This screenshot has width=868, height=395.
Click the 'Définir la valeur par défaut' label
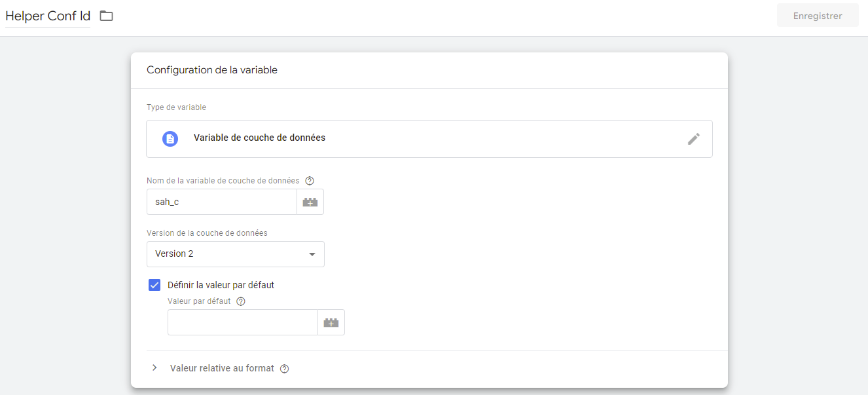[x=221, y=285]
